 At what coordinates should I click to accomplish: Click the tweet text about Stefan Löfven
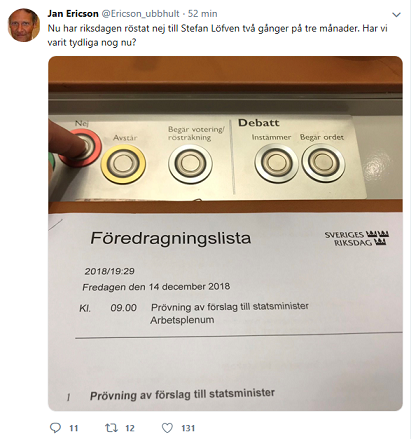[218, 36]
